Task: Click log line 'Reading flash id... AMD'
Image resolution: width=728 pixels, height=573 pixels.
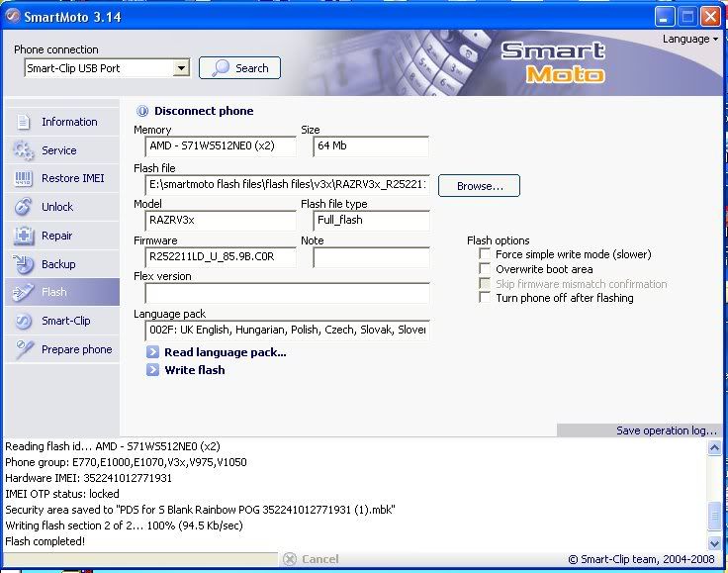Action: [x=113, y=446]
